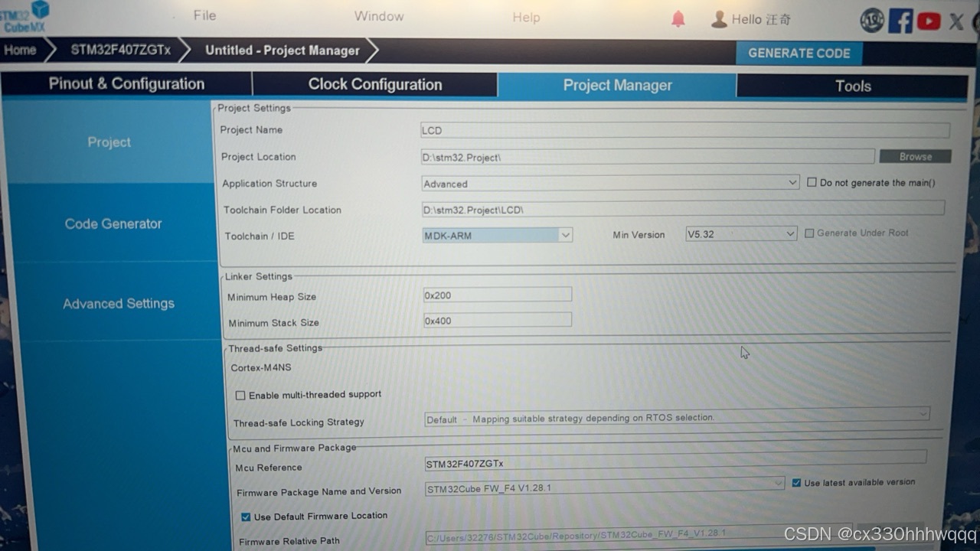Click the Hello user name text
The height and width of the screenshot is (551, 980).
(761, 19)
